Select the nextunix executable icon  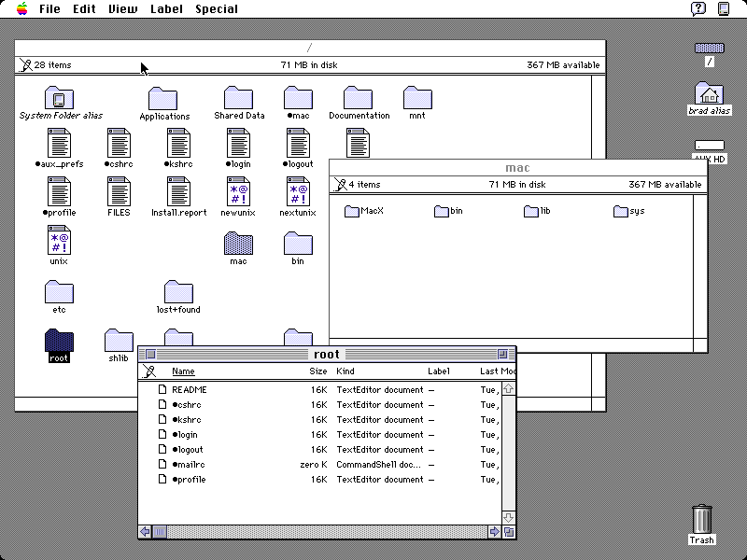click(298, 191)
